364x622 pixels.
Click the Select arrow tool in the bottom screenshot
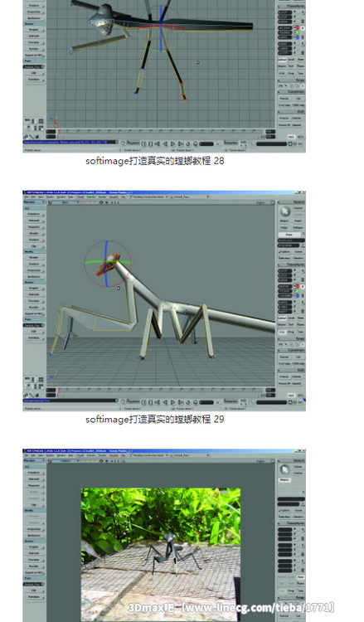284,469
